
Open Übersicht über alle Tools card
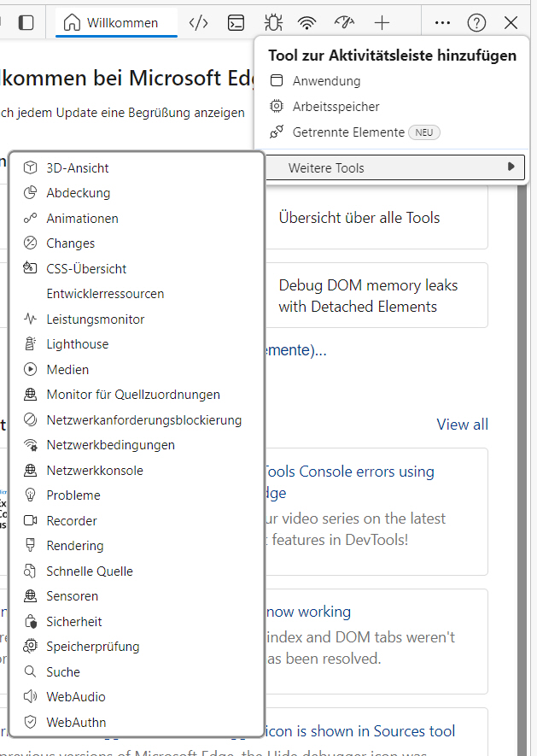pyautogui.click(x=359, y=218)
